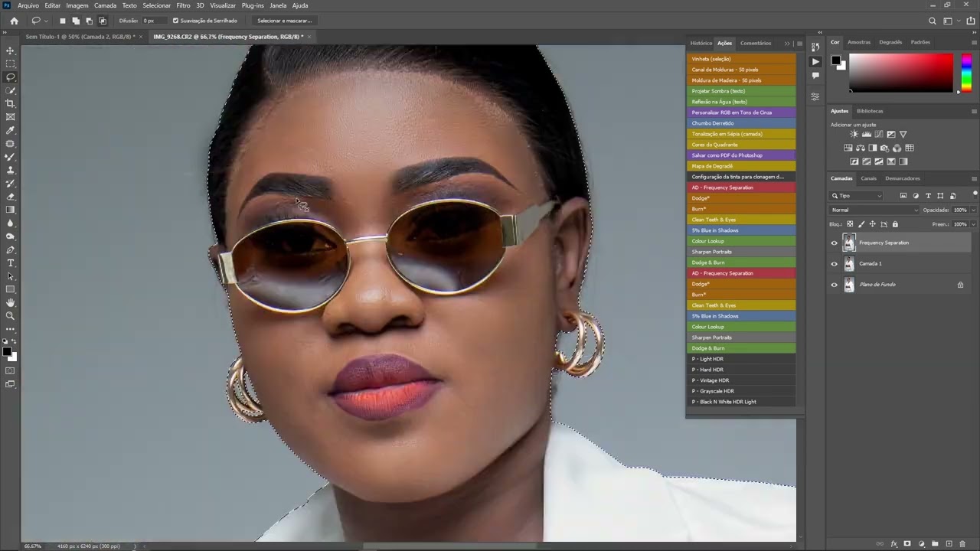
Task: Hide the Camada 1 layer
Action: (835, 263)
